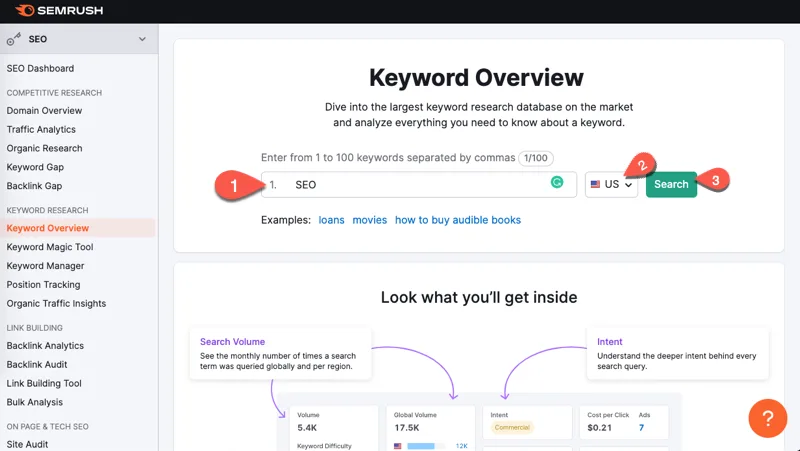Viewport: 800px width, 451px height.
Task: Open the SEO Dashboard
Action: (40, 69)
